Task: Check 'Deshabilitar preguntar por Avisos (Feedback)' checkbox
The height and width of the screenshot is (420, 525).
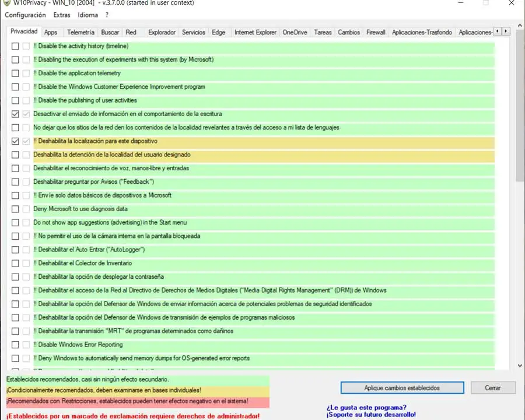Action: point(15,182)
